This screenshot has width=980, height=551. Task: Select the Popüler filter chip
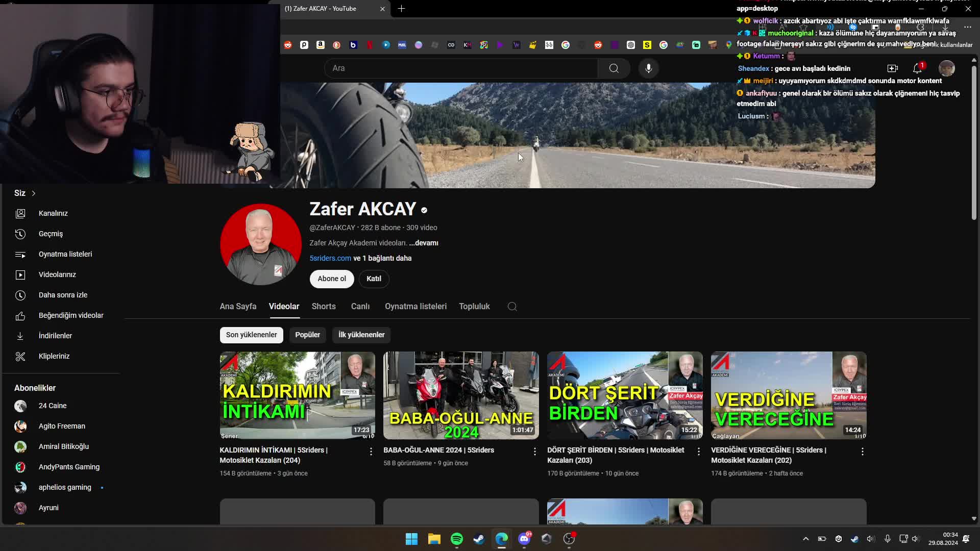(307, 335)
